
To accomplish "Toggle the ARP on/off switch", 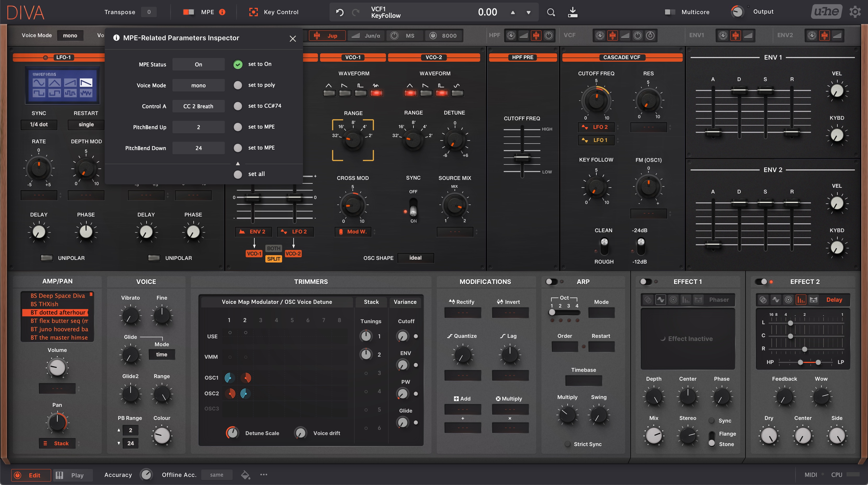I will click(552, 282).
